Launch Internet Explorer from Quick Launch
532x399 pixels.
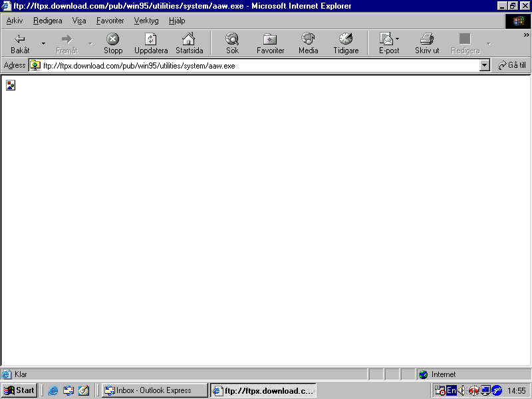(53, 390)
